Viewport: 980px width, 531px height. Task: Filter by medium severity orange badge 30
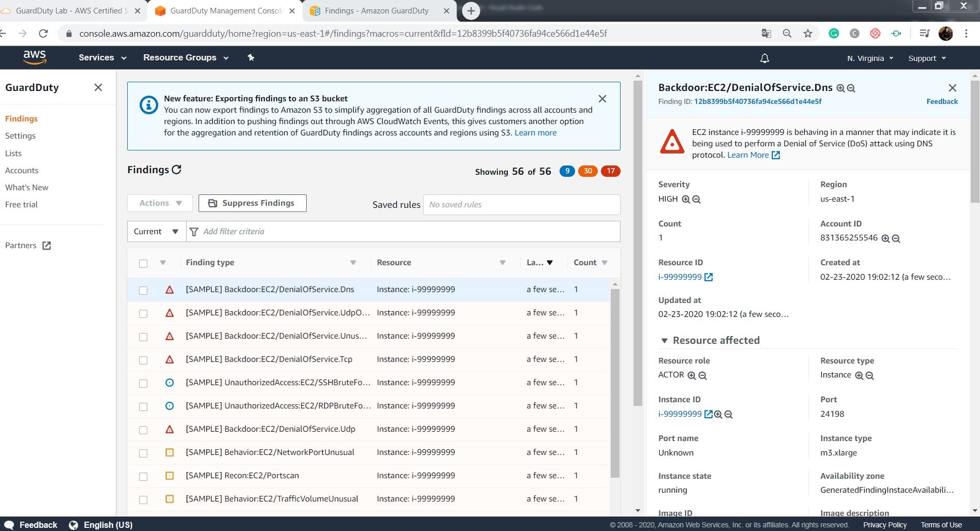point(588,171)
